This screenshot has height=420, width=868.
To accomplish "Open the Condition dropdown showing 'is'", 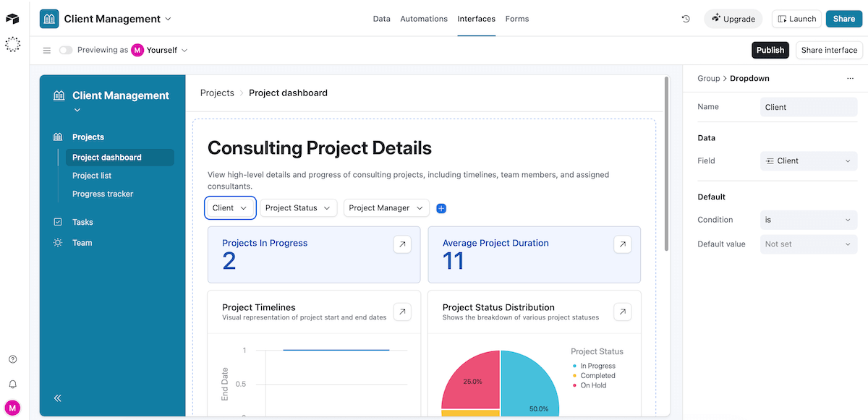I will coord(808,220).
